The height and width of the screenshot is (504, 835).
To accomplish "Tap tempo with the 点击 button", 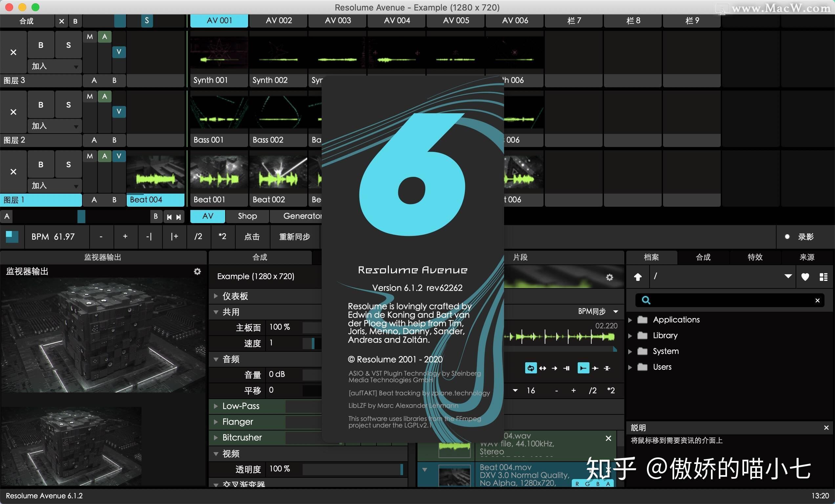I will point(251,237).
